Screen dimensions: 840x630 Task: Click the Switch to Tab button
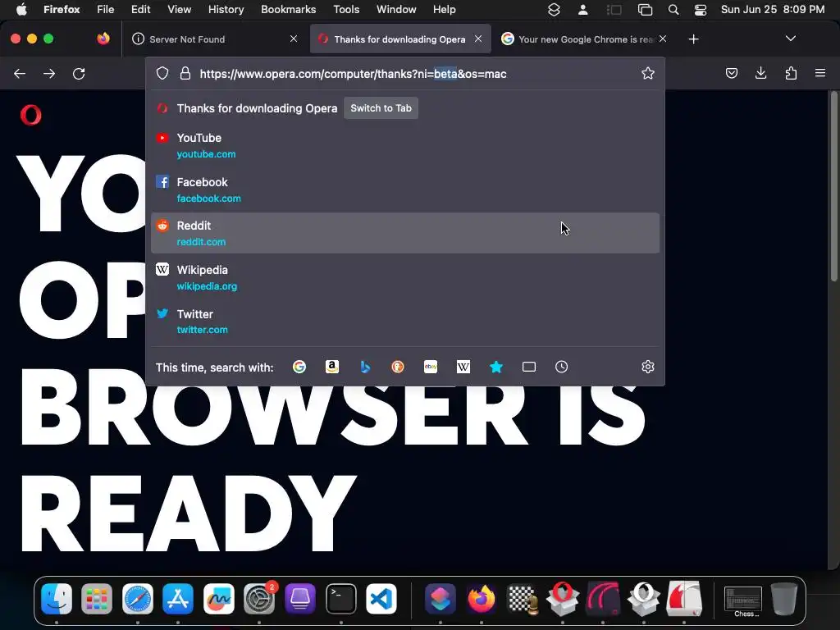(x=381, y=108)
